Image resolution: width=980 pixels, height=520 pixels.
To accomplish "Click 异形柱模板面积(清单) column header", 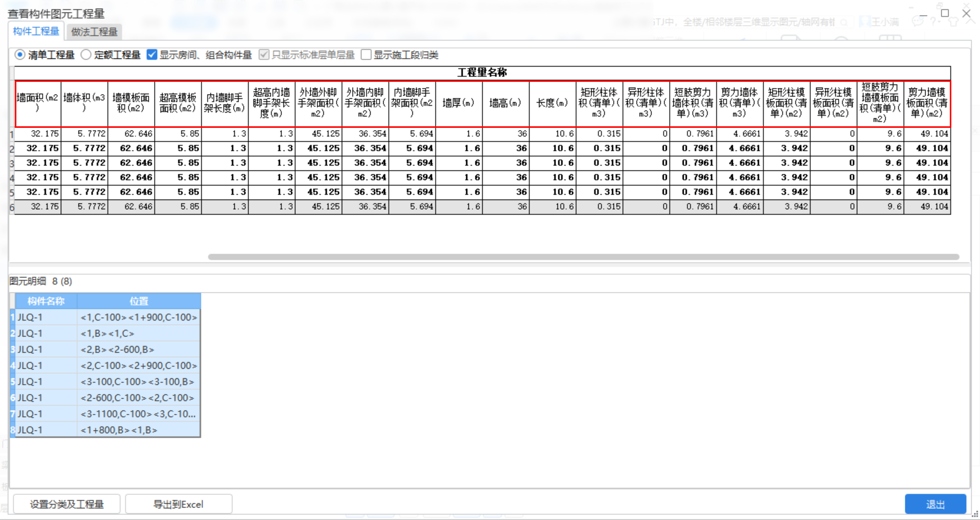I will 834,103.
